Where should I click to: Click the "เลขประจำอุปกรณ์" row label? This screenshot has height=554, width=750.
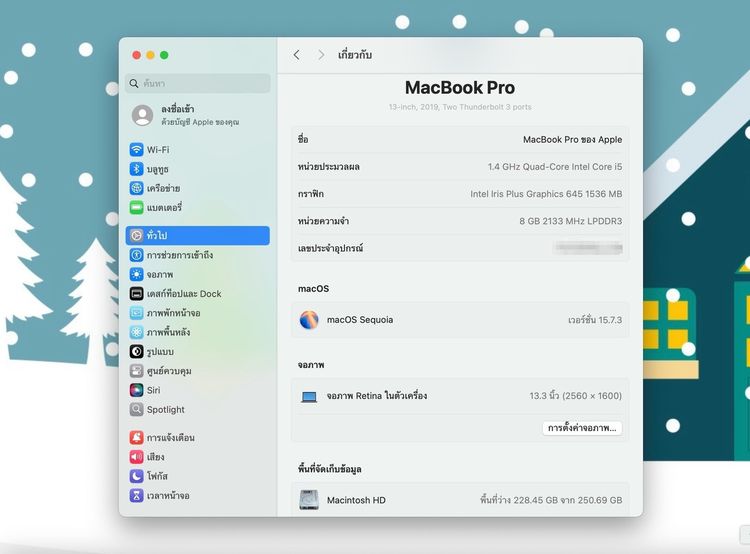(330, 248)
